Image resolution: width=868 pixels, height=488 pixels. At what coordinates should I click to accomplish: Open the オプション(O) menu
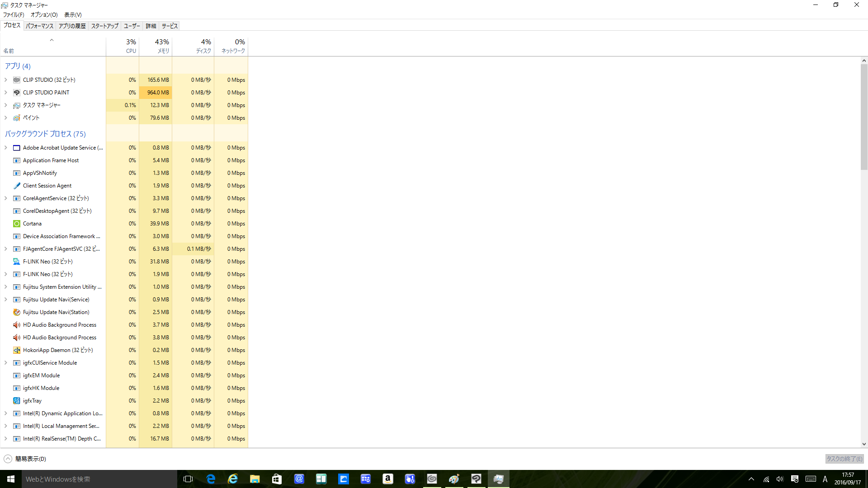point(44,15)
